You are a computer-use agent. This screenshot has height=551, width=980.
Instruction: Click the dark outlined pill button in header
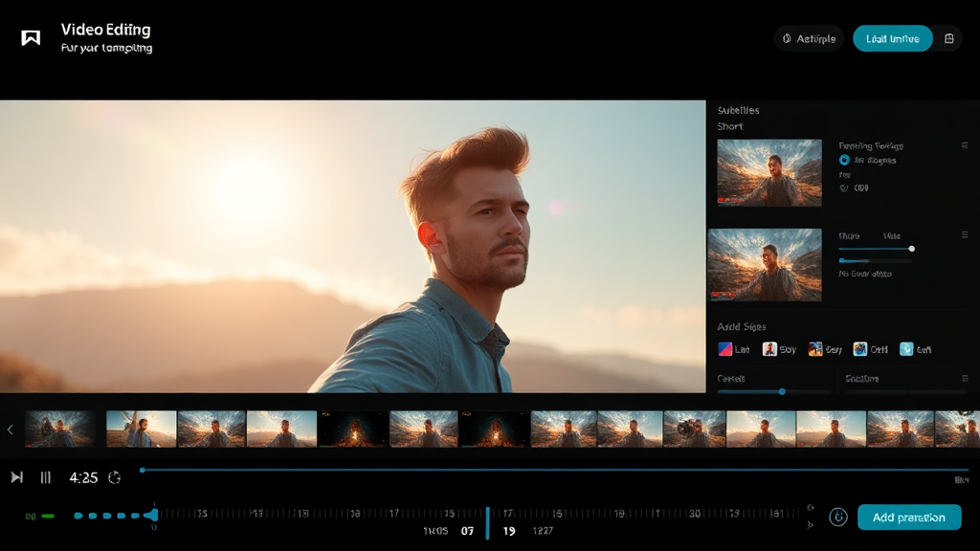click(x=809, y=39)
